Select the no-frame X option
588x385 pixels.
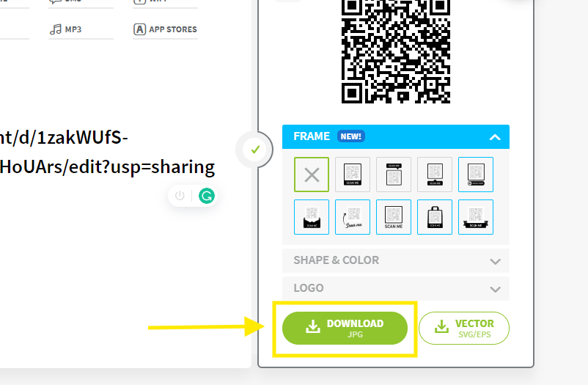click(x=312, y=175)
